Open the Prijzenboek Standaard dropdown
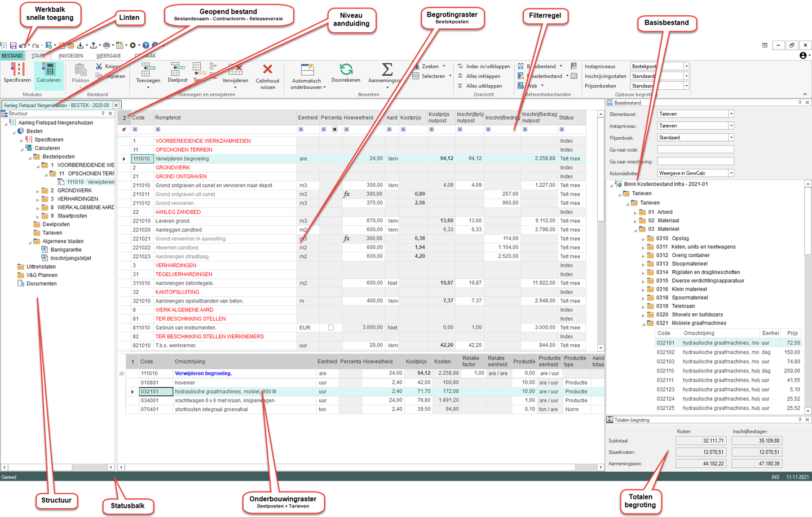Screen dimensions: 812x517 (x=731, y=138)
